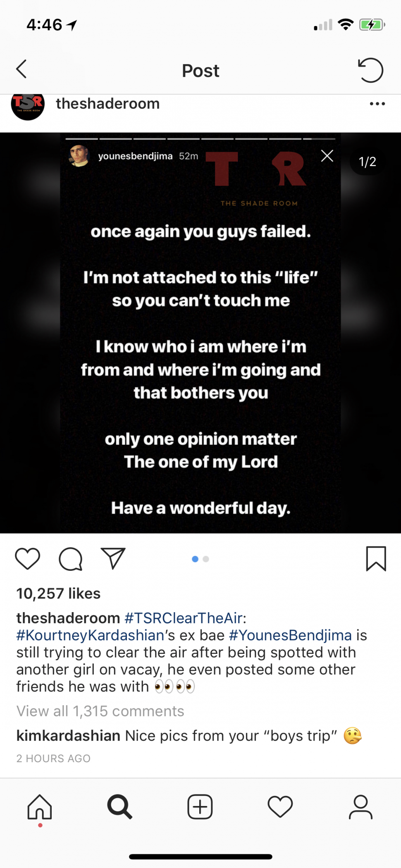The image size is (401, 868).
Task: Open #TSRClearTheAir hashtag
Action: (183, 618)
